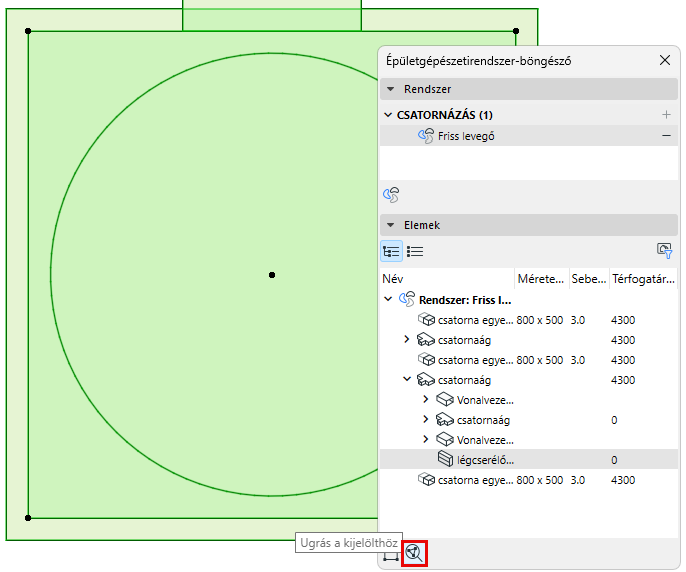The width and height of the screenshot is (686, 572).
Task: Switch to hierarchical tree view
Action: (x=391, y=252)
